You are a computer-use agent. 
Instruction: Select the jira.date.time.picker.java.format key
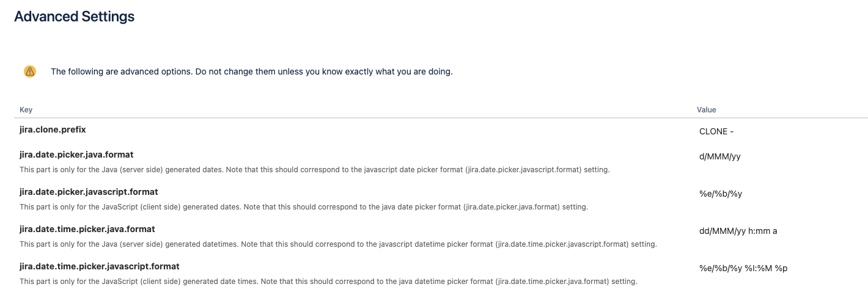click(x=87, y=229)
